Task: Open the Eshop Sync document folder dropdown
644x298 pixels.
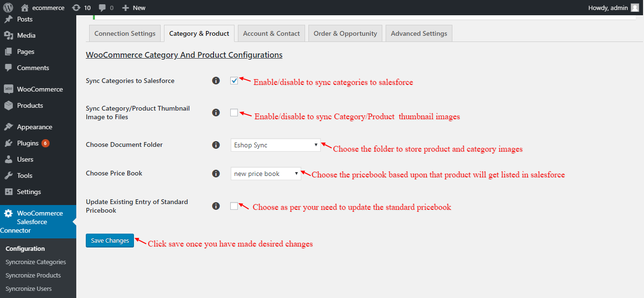Action: pos(276,145)
